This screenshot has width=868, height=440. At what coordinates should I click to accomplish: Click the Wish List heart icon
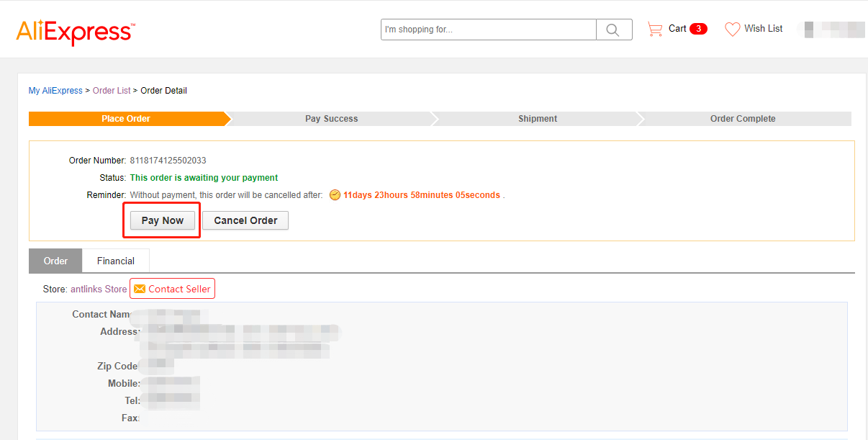(732, 29)
